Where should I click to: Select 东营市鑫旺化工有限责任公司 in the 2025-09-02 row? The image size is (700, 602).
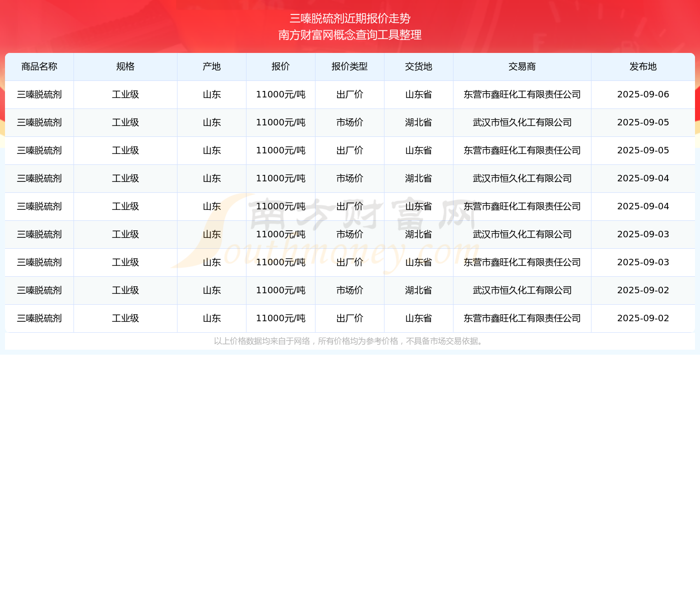point(522,319)
